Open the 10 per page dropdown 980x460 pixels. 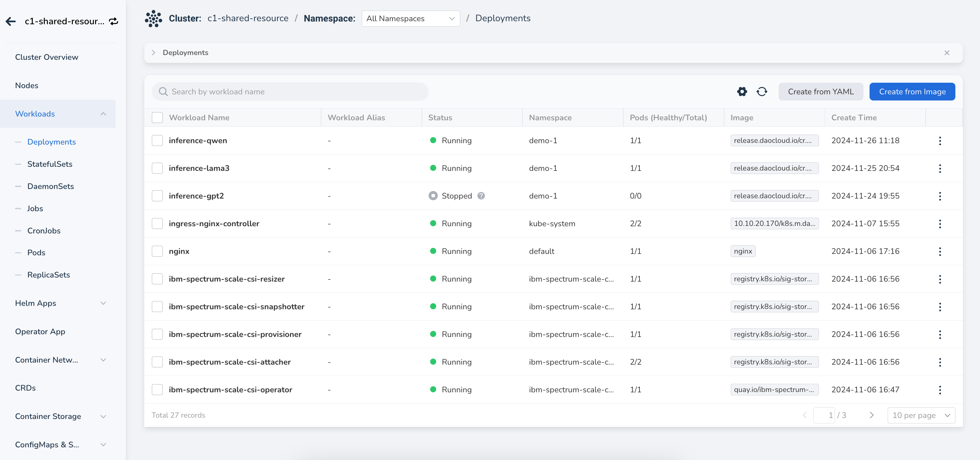pos(921,415)
